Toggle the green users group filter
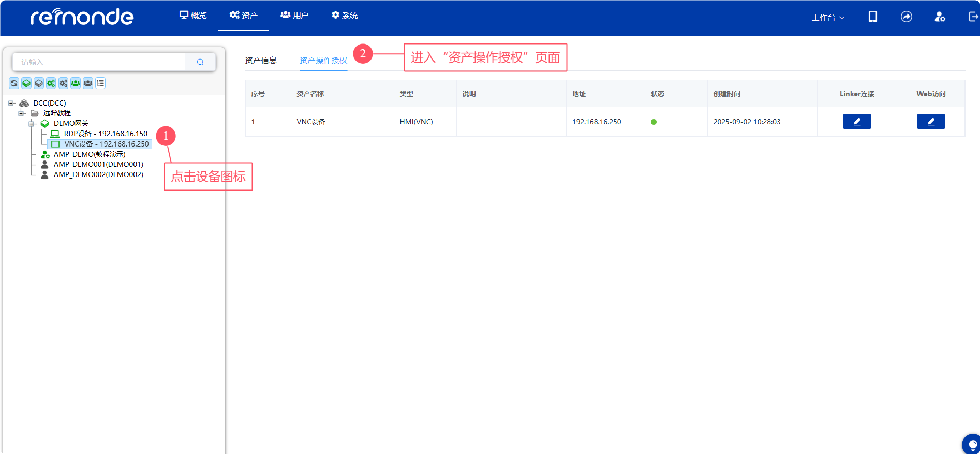 tap(76, 83)
